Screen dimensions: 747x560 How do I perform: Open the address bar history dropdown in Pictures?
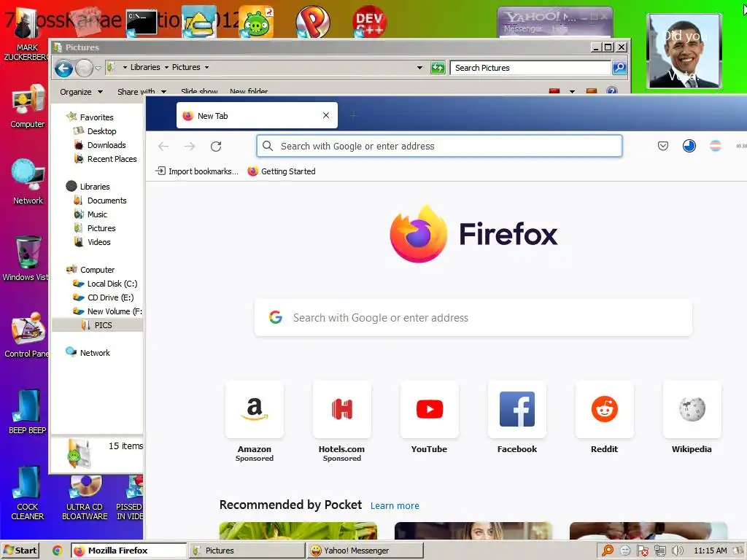(419, 68)
